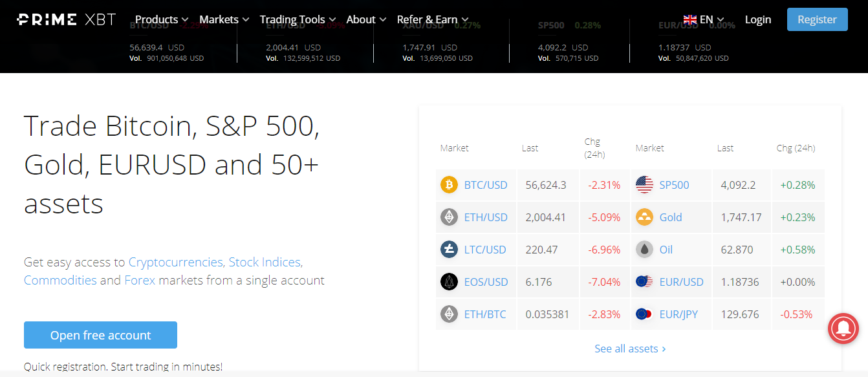868x377 pixels.
Task: Click the SP500 US flag icon
Action: tap(644, 185)
